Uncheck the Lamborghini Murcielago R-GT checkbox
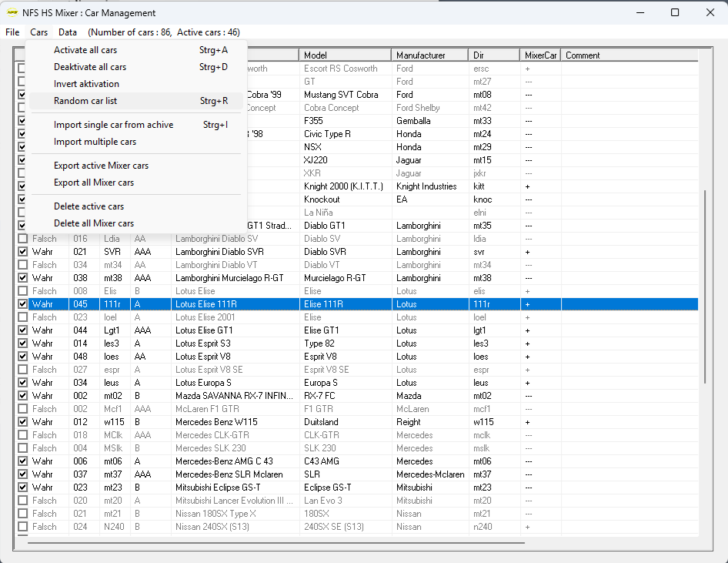 pos(22,278)
